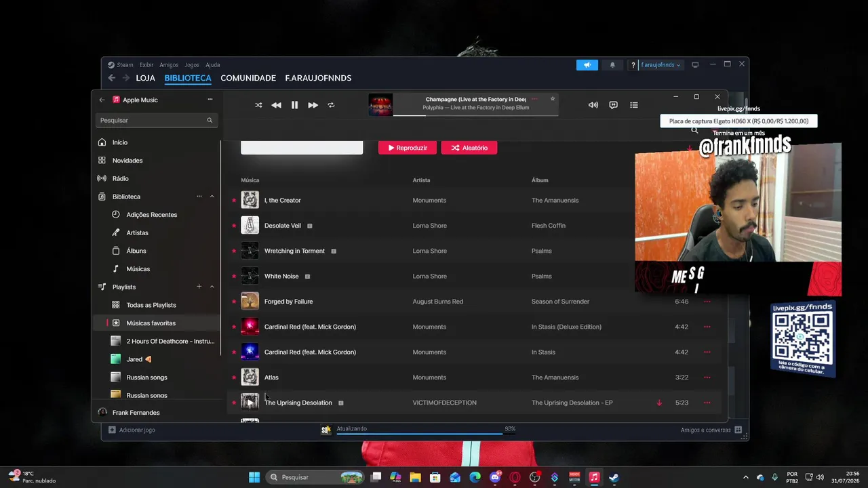The width and height of the screenshot is (868, 488).
Task: Open August Burns Red artist link
Action: click(x=438, y=302)
